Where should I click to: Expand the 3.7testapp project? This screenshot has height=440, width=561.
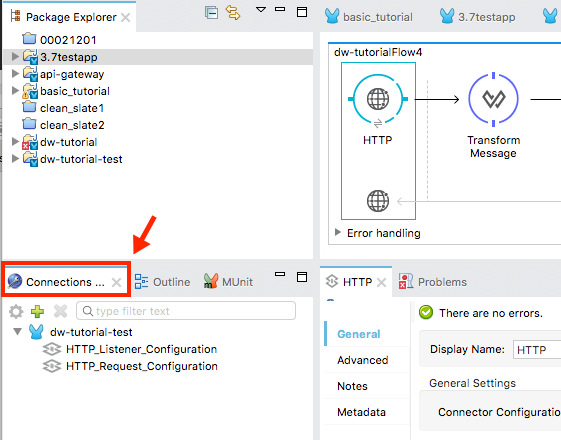click(15, 57)
